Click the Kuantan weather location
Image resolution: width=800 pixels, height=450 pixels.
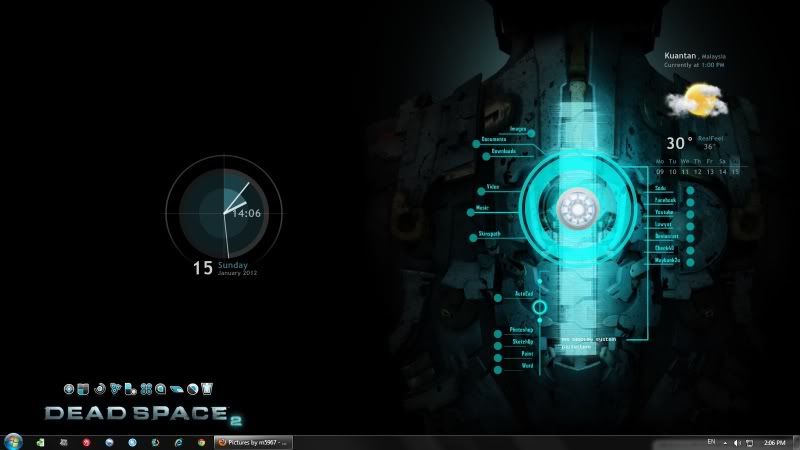pyautogui.click(x=695, y=56)
